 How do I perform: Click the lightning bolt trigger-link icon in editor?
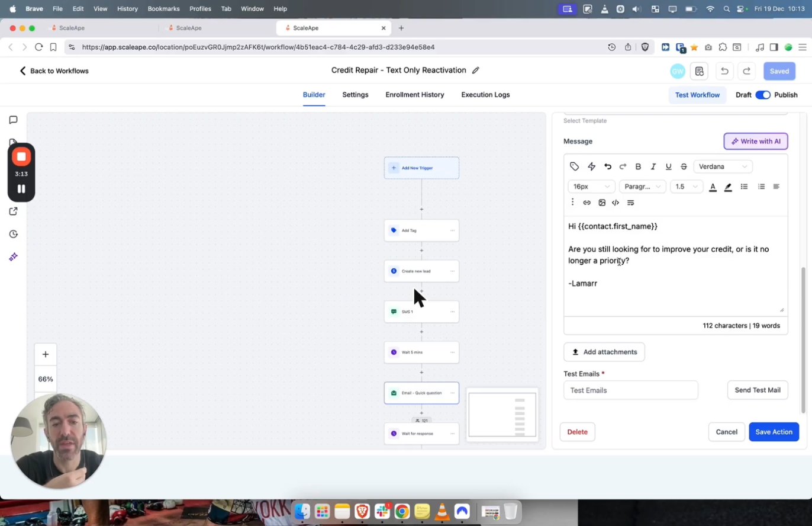tap(591, 166)
